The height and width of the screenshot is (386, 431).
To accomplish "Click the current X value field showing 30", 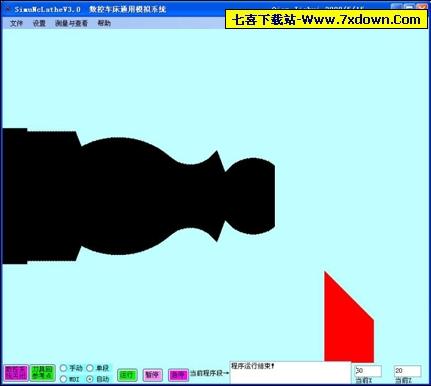I will click(368, 371).
